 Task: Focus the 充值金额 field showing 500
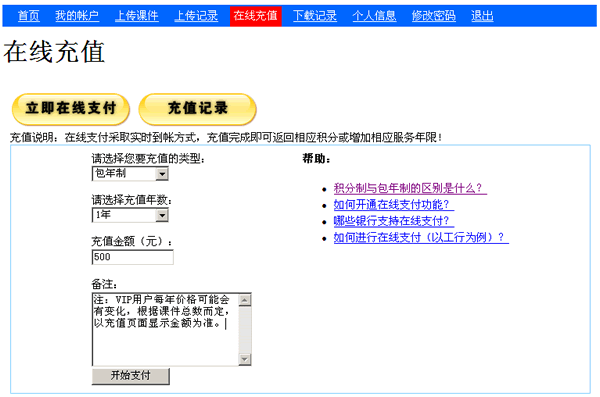[132, 257]
